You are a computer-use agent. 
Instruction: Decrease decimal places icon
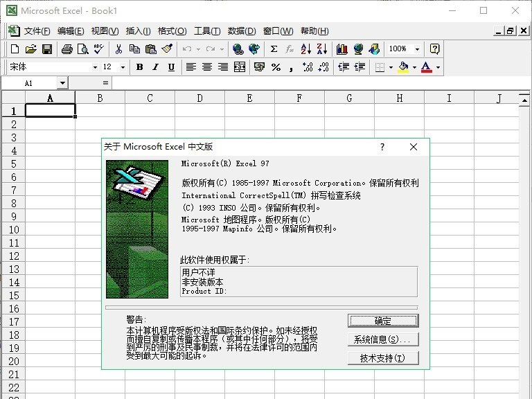coord(323,67)
